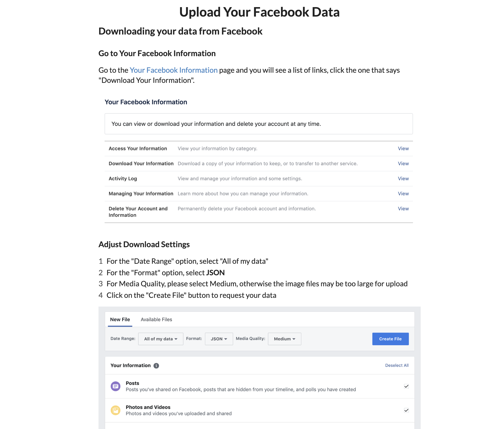The image size is (504, 429).
Task: Click the Photos and Videos row title
Action: [148, 407]
